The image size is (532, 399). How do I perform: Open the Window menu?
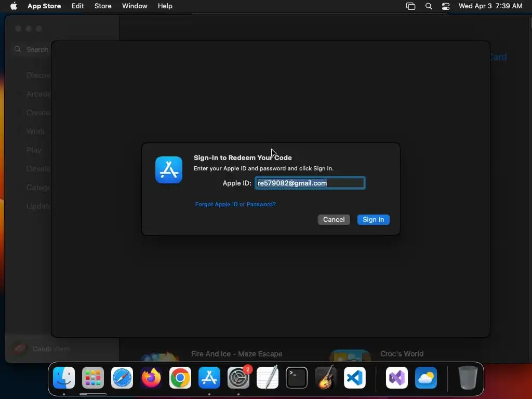pos(135,6)
